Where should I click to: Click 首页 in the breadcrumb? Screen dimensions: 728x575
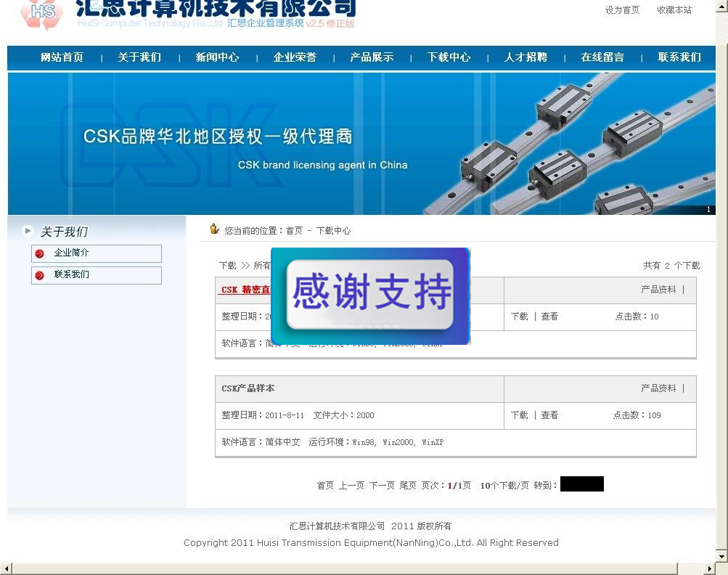(x=295, y=231)
